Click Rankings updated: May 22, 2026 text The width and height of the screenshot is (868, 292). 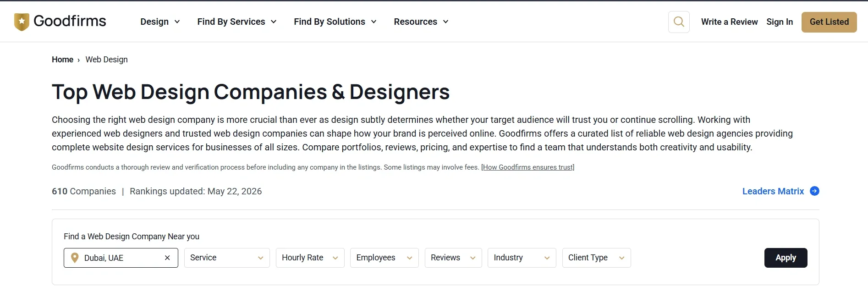pyautogui.click(x=196, y=191)
